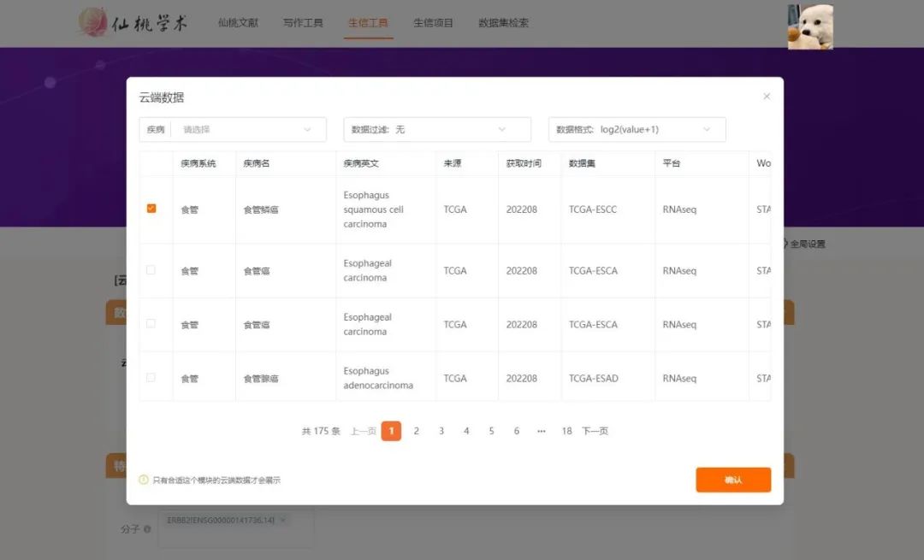Viewport: 924px width, 560px height.
Task: Go to page 6
Action: 516,431
